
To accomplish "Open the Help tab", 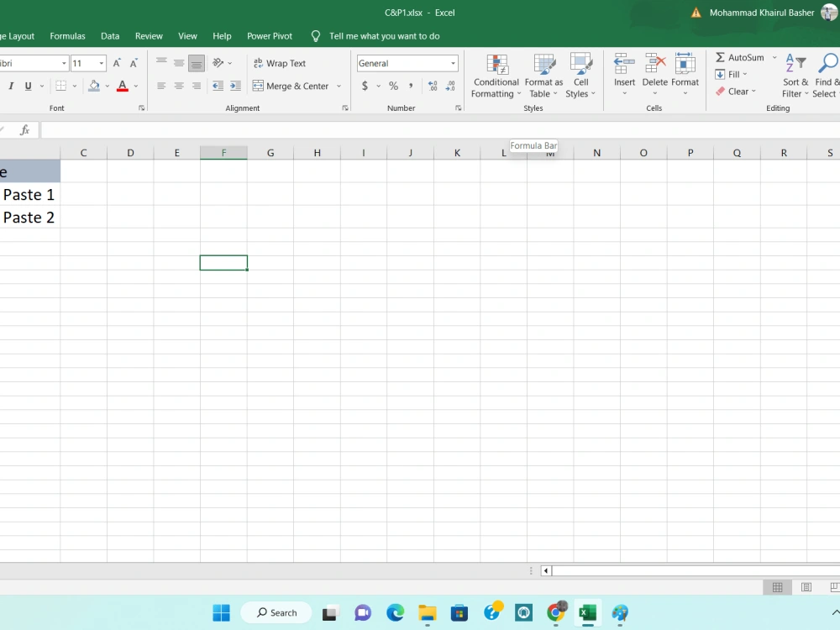I will coord(222,36).
